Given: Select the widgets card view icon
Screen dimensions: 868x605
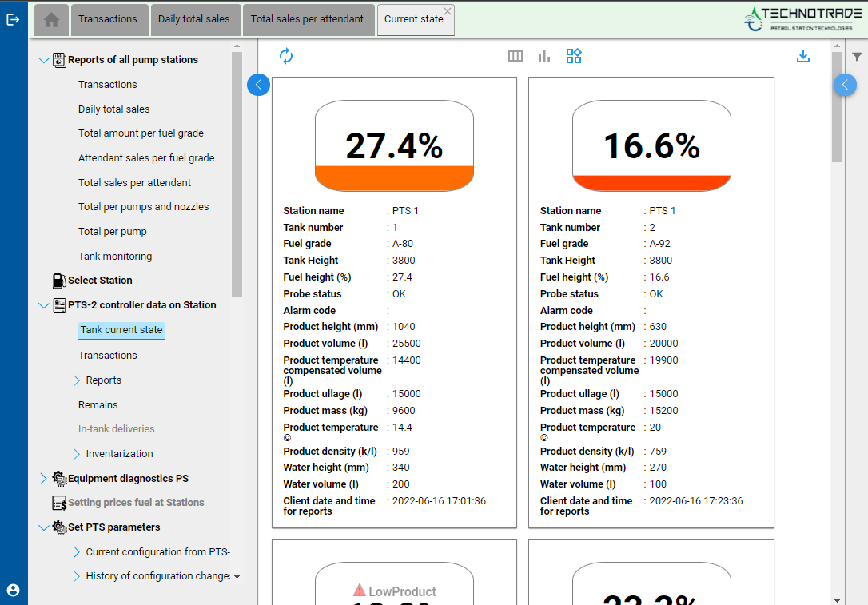Looking at the screenshot, I should pos(574,56).
